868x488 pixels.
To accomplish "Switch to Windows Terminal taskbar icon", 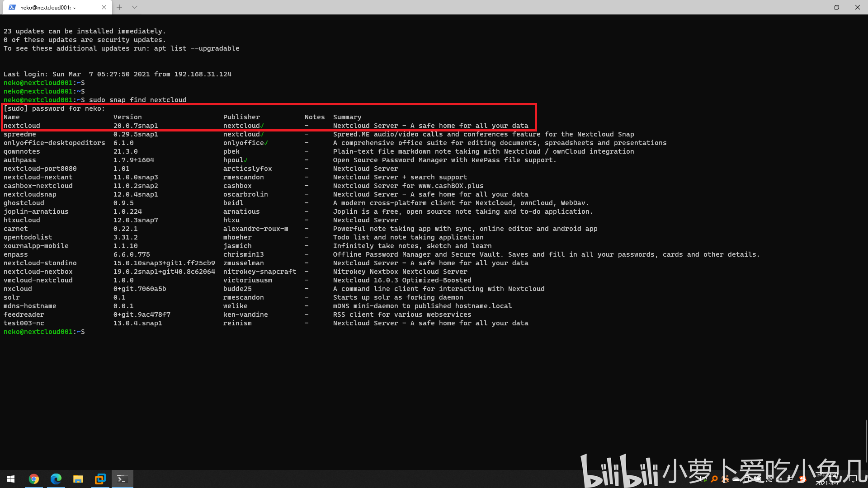I will tap(122, 479).
